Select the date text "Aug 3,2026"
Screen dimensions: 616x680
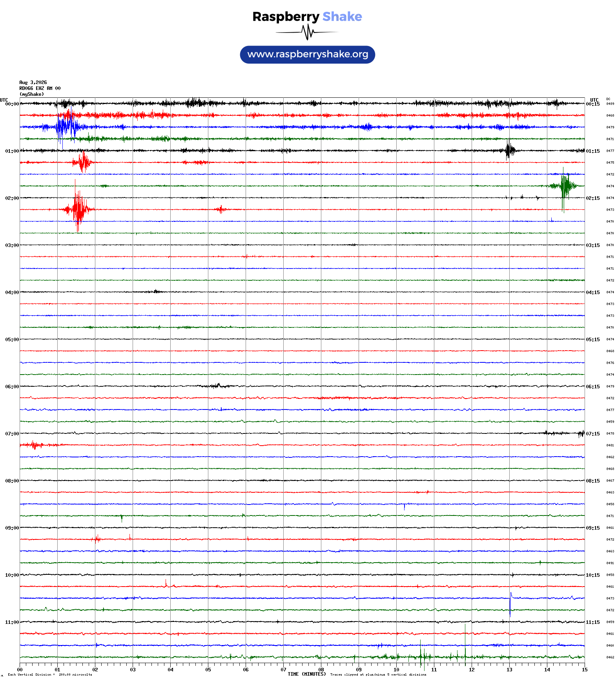pyautogui.click(x=33, y=82)
